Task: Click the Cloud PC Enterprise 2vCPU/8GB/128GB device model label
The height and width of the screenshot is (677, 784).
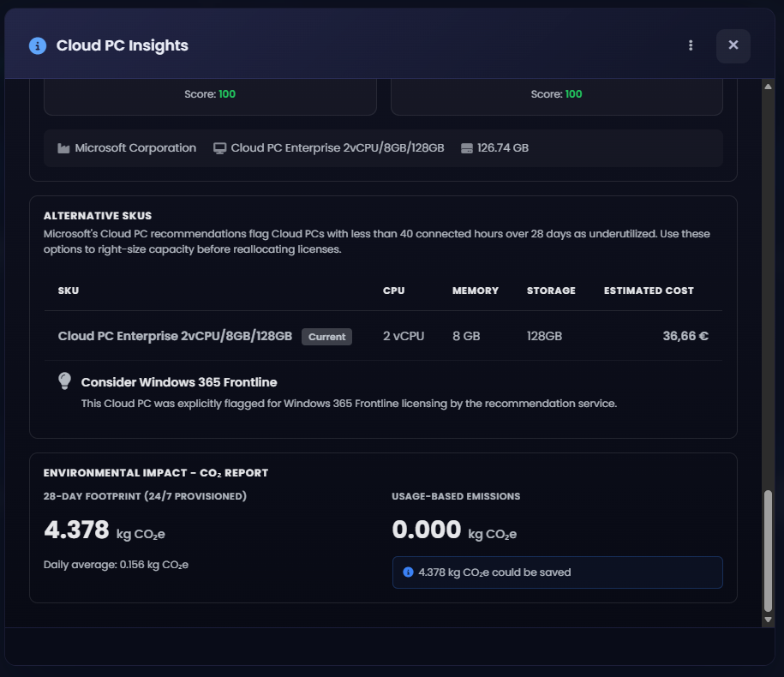Action: click(338, 148)
